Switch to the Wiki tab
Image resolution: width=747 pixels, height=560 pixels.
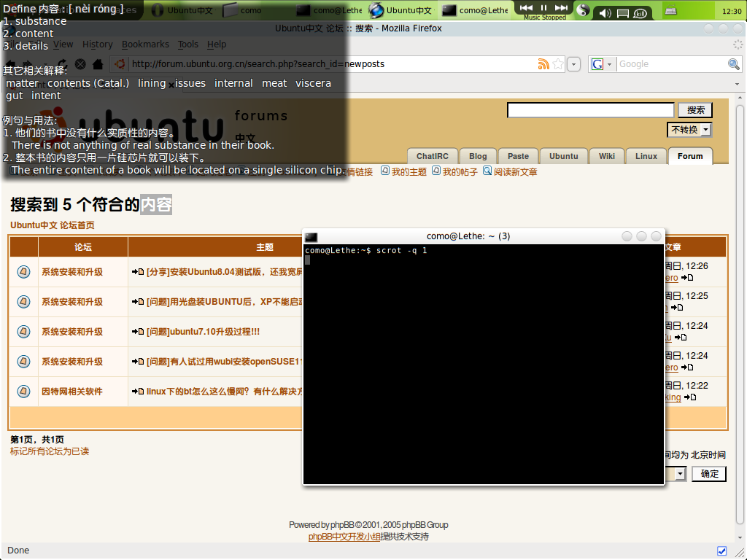point(607,156)
